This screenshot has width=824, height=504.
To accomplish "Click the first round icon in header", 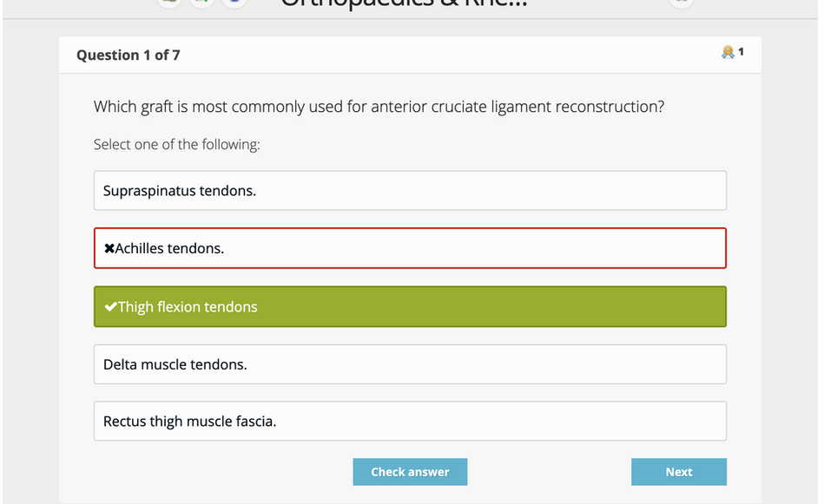I will 169,2.
